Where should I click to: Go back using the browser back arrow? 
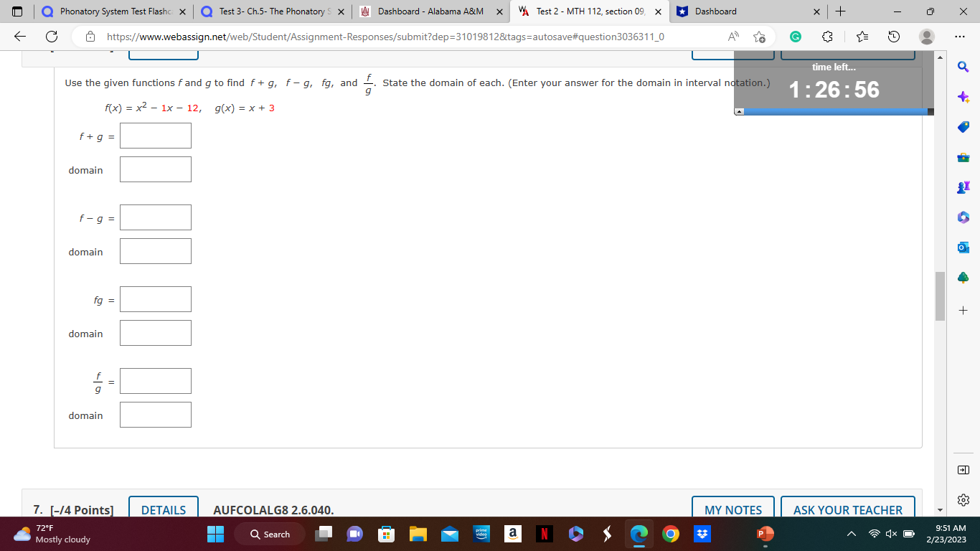[x=19, y=37]
